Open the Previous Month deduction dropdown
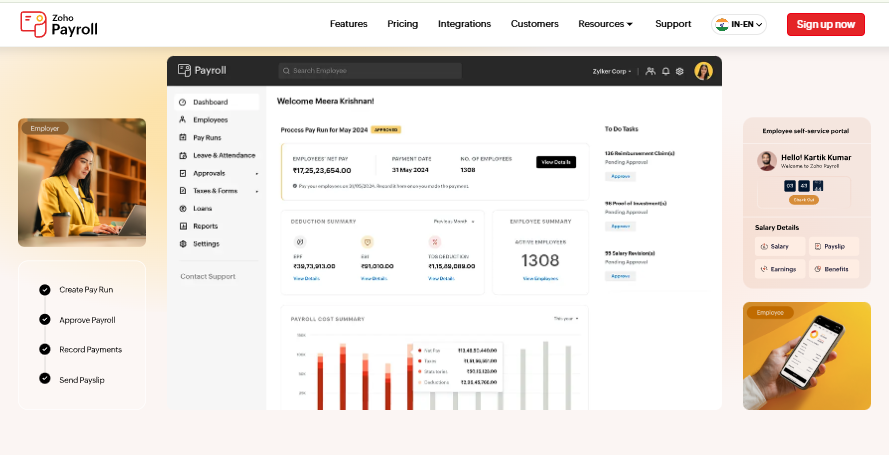 click(454, 222)
